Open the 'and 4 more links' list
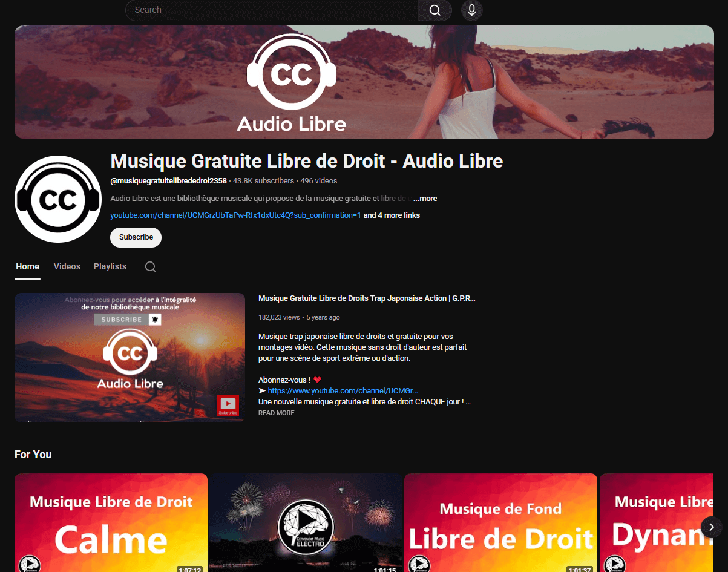The width and height of the screenshot is (728, 572). pos(392,215)
